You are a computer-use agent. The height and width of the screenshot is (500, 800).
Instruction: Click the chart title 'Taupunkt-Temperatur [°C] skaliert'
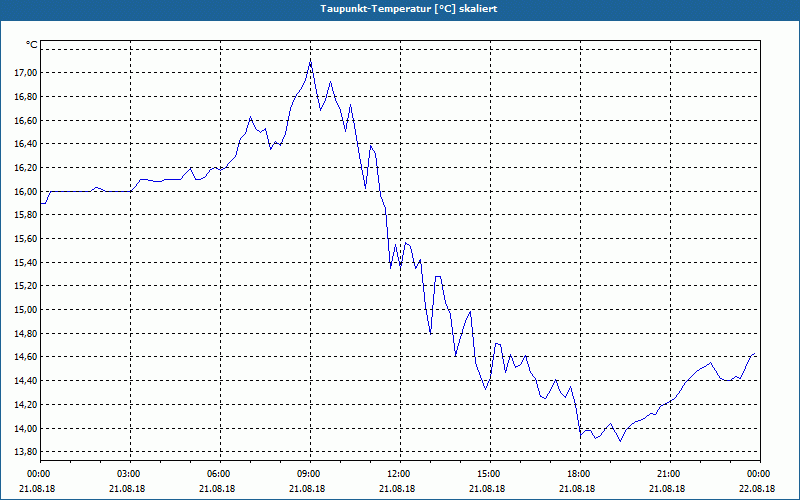click(409, 9)
